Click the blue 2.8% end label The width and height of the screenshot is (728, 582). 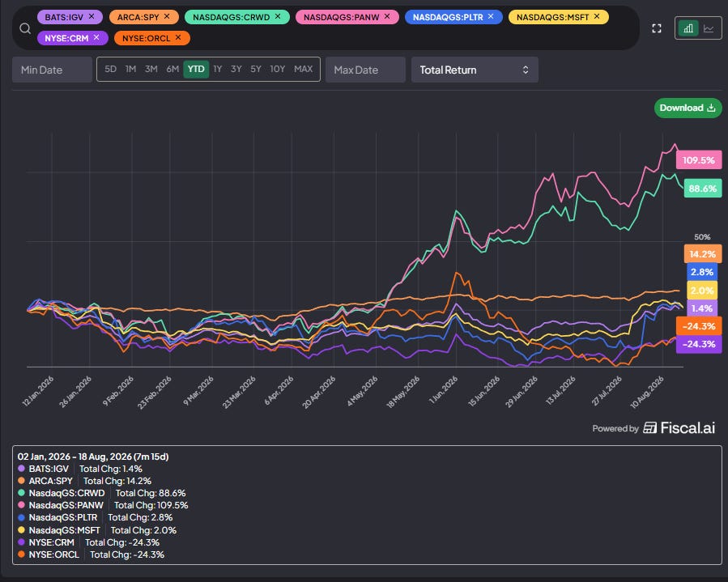coord(702,272)
